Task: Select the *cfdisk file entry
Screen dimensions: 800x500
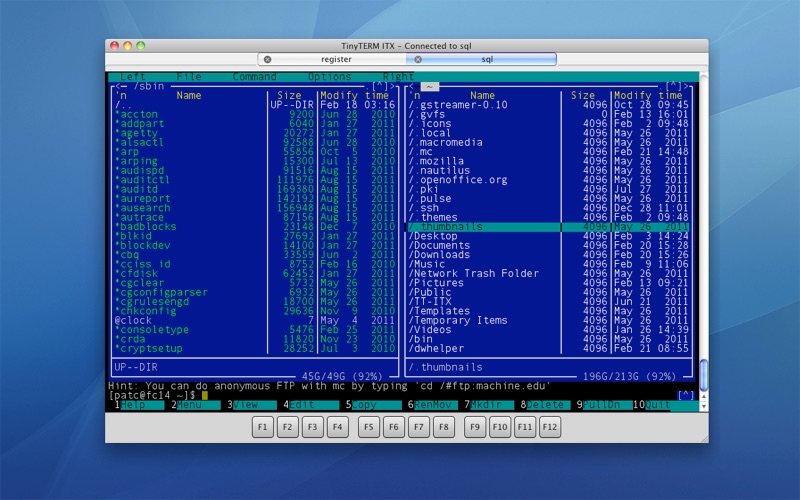Action: (x=255, y=273)
